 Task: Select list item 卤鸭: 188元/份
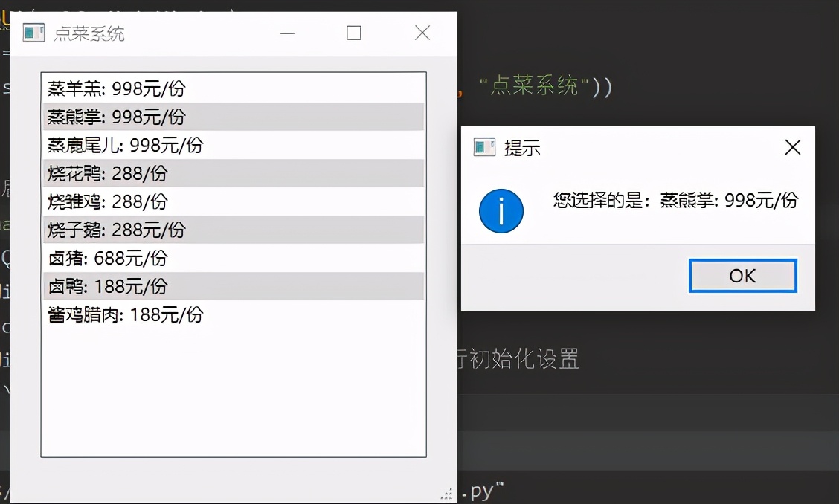pos(234,287)
